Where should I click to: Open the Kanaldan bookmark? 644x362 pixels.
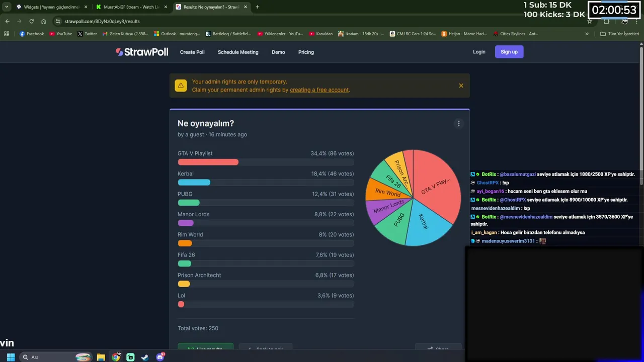pos(321,34)
